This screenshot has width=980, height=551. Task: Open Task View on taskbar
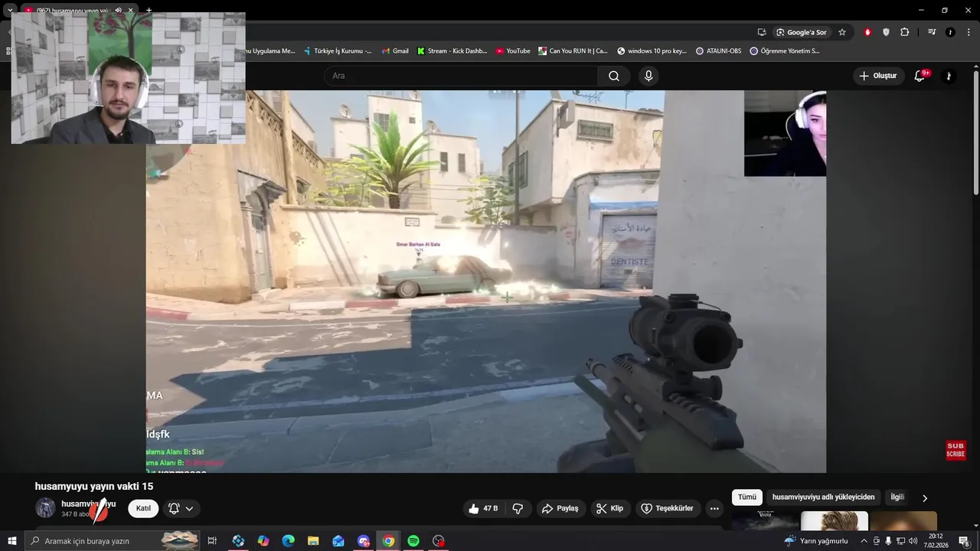tap(212, 541)
